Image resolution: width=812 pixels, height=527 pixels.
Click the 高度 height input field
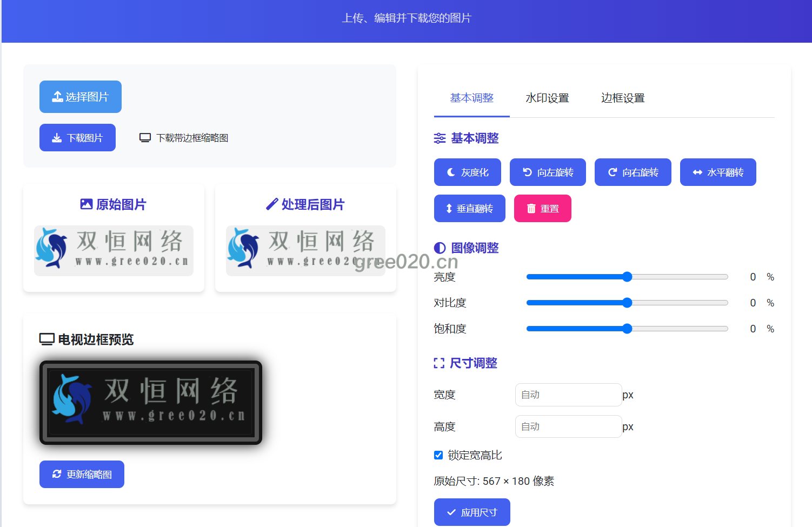click(568, 426)
